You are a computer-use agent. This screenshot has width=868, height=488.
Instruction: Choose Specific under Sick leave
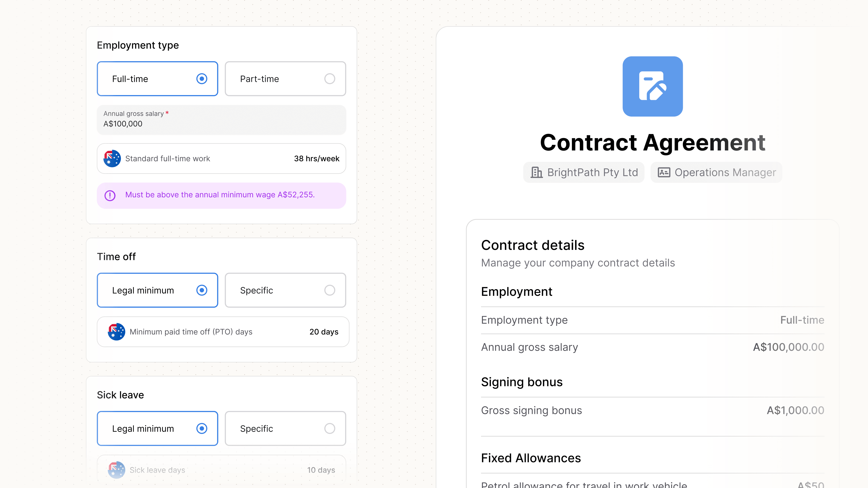(285, 428)
